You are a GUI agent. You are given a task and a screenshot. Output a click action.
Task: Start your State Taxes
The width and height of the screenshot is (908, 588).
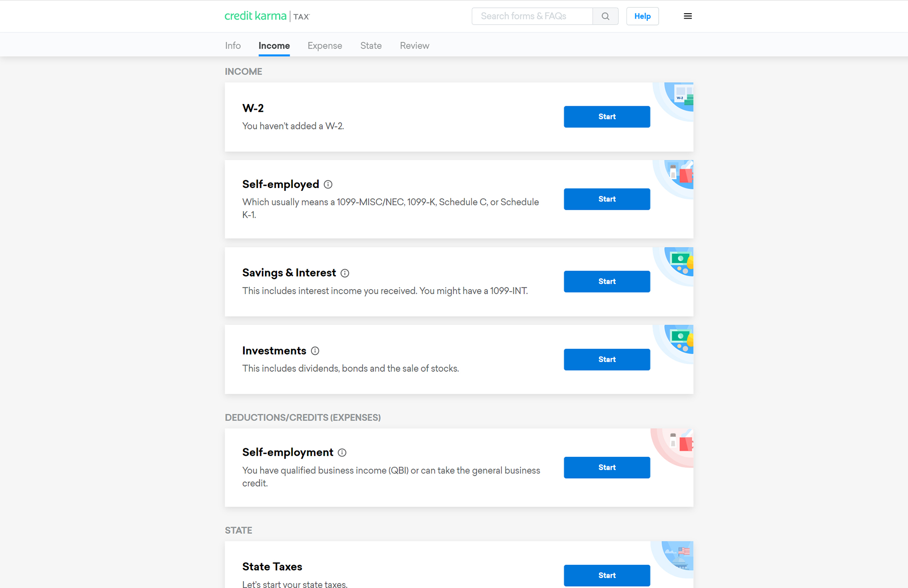pos(607,575)
